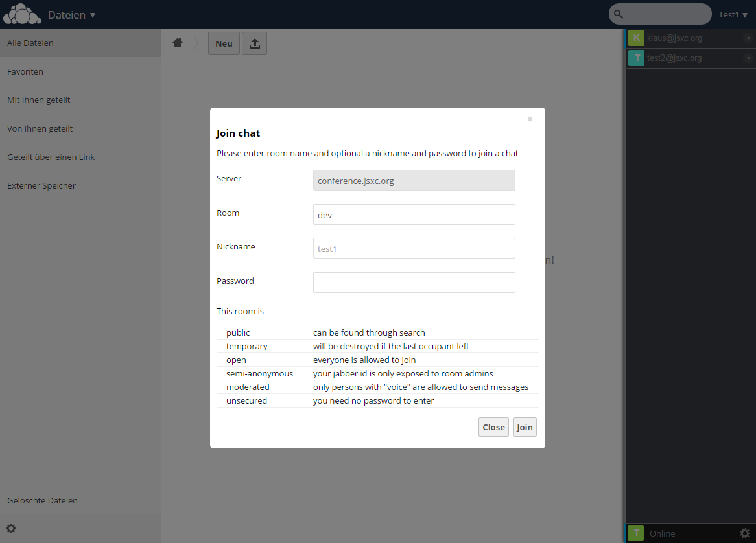Image resolution: width=756 pixels, height=543 pixels.
Task: Click the 'moderated' room property
Action: (377, 387)
